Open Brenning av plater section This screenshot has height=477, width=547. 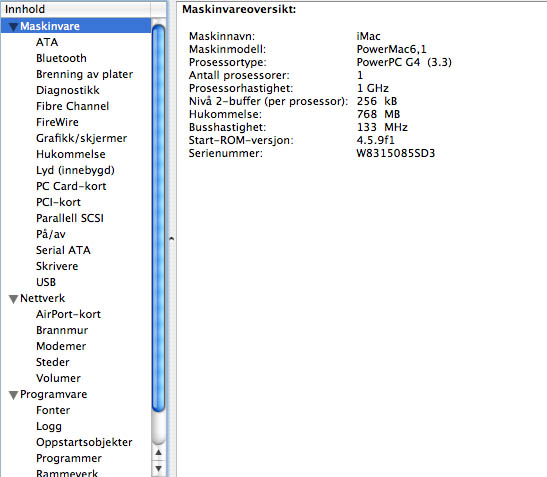84,74
